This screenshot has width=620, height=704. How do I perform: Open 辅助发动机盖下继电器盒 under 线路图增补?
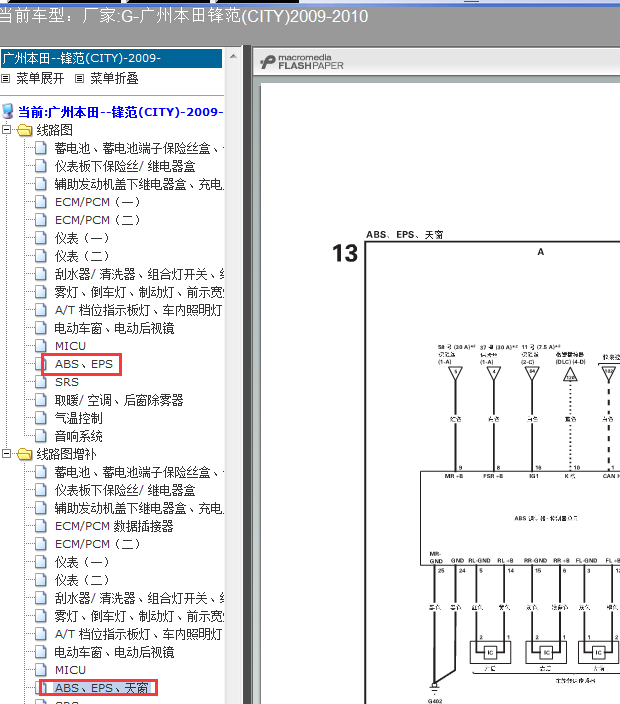(x=139, y=508)
